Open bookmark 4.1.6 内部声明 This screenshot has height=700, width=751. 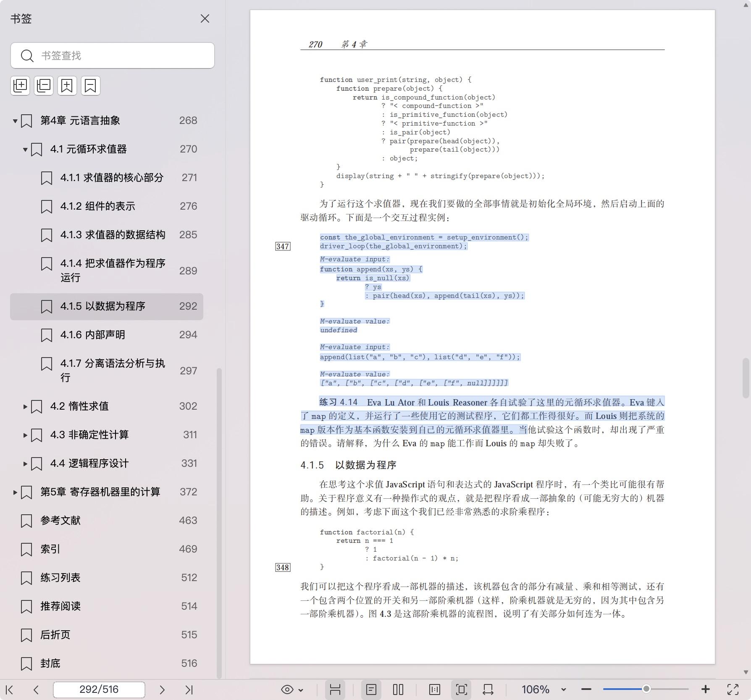[x=107, y=335]
